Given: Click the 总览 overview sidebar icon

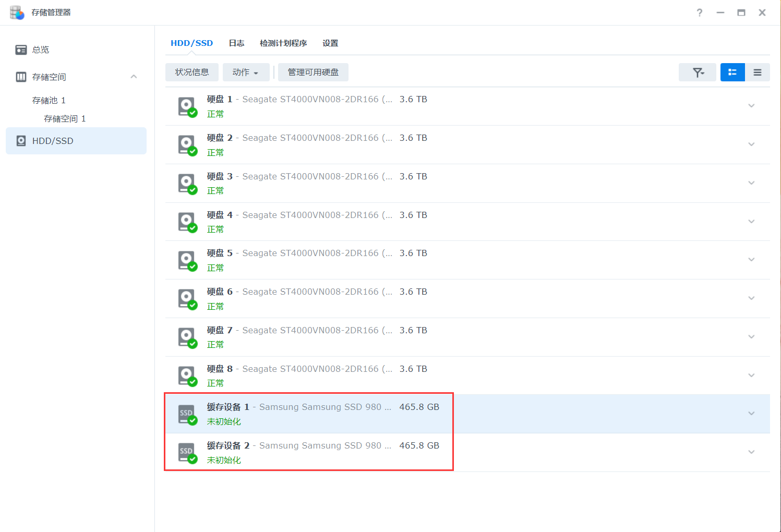Looking at the screenshot, I should [21, 50].
